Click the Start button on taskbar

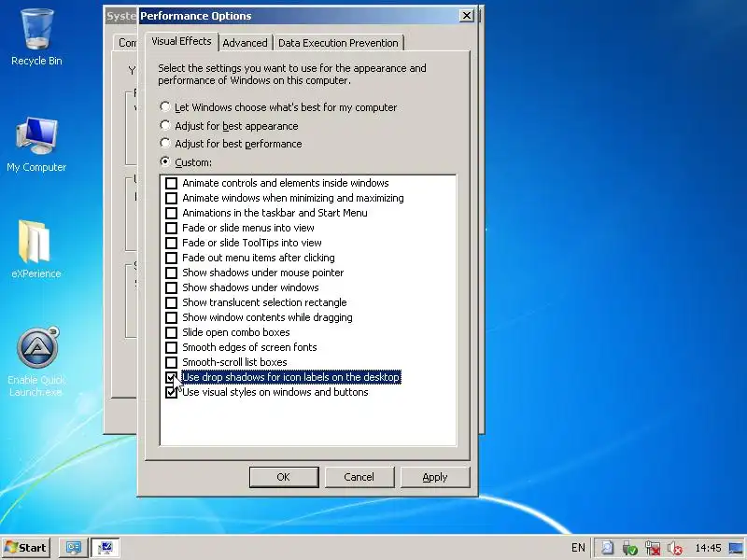[26, 548]
